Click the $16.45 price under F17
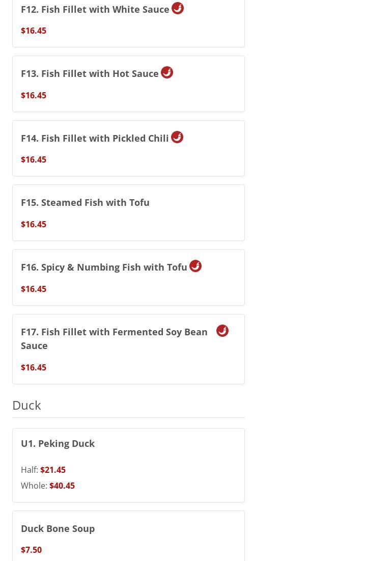 tap(34, 367)
